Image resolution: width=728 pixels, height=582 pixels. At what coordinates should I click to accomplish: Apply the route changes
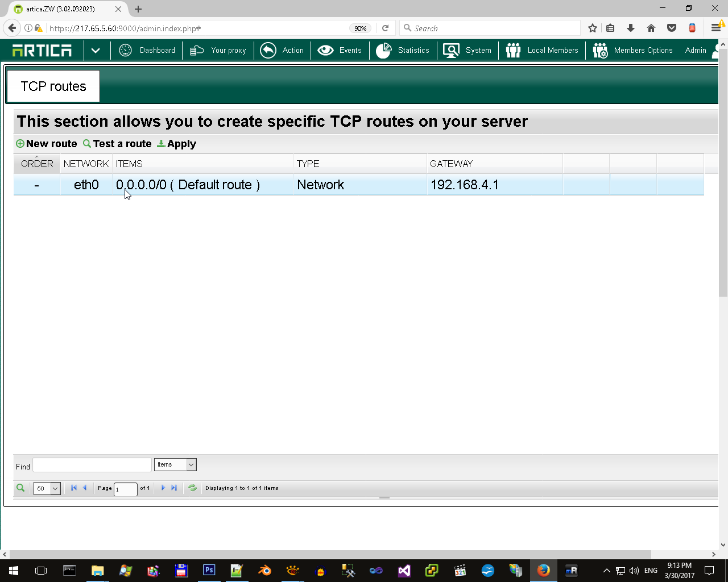(x=177, y=144)
